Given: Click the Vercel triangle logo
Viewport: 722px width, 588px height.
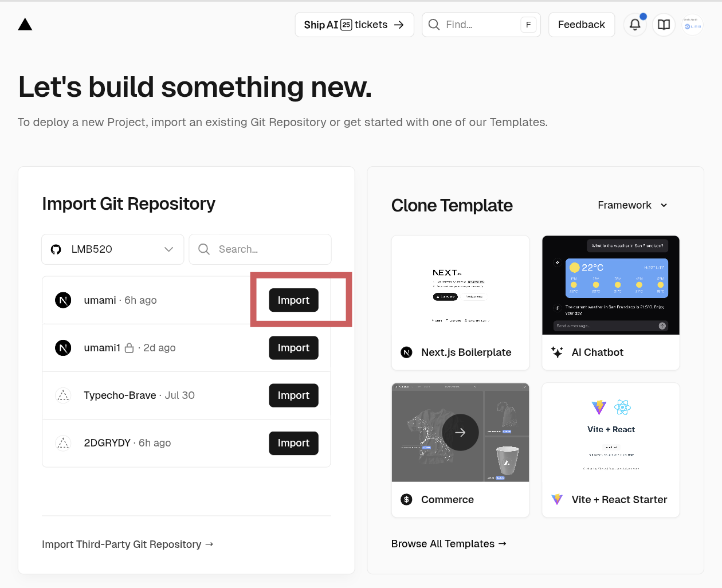Looking at the screenshot, I should pyautogui.click(x=25, y=24).
